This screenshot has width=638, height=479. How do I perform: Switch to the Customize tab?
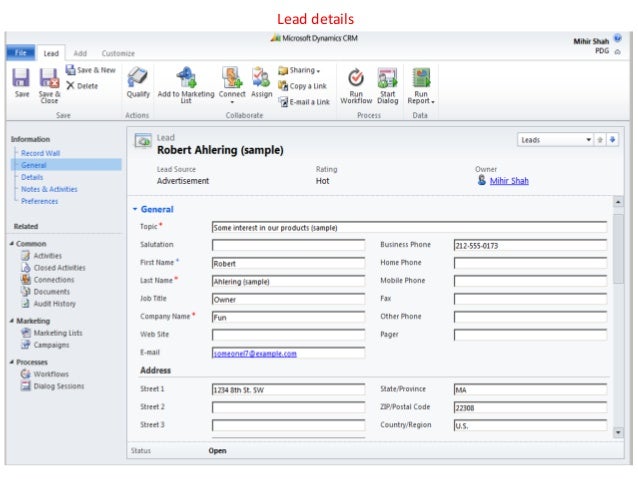[x=118, y=52]
